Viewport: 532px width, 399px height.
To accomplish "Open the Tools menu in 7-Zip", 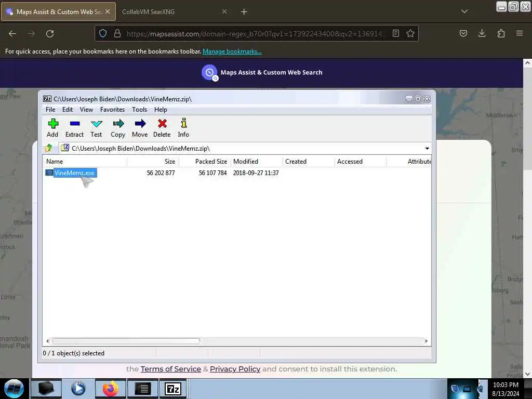I will pos(139,110).
